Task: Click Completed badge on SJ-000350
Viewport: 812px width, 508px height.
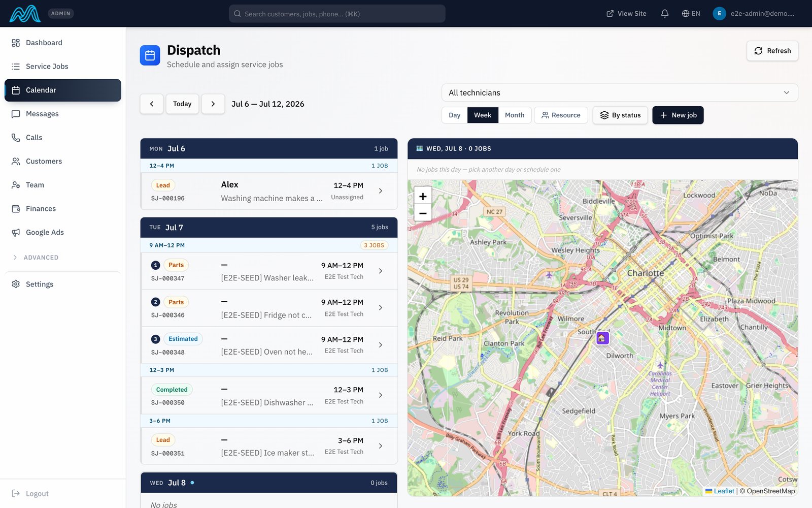Action: pyautogui.click(x=172, y=390)
